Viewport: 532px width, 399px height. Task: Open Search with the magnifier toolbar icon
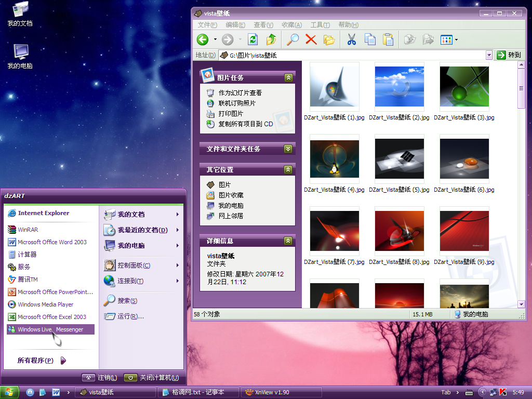pos(293,39)
